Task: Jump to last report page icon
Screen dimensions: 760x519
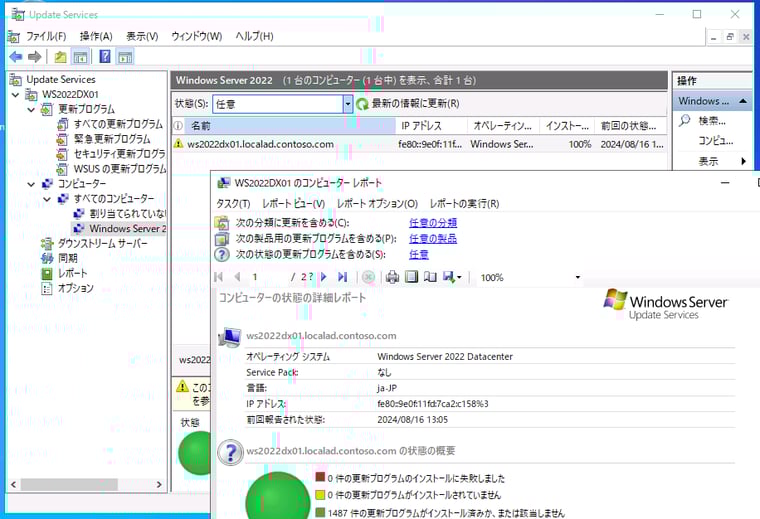Action: [342, 277]
